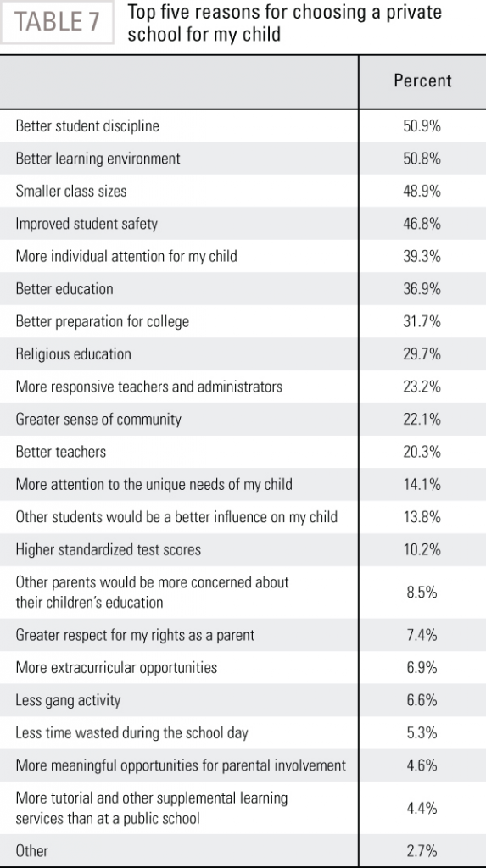Image resolution: width=486 pixels, height=868 pixels.
Task: Click the Less gang activity row
Action: (x=243, y=700)
